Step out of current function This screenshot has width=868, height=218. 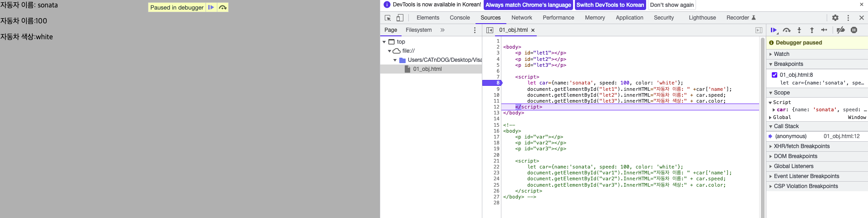[812, 30]
